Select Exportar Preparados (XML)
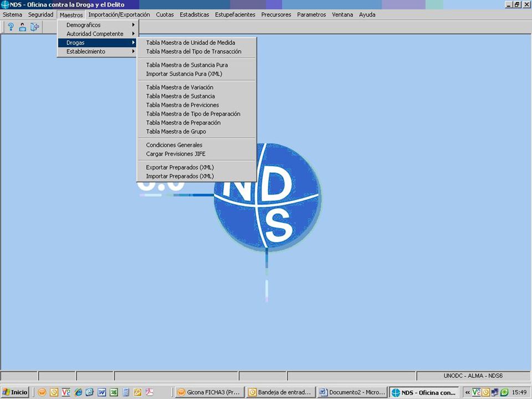This screenshot has height=399, width=532. 197,167
